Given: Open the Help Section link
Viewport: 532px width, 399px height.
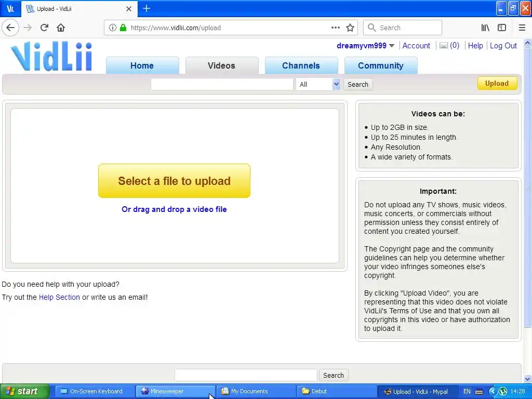Looking at the screenshot, I should [59, 297].
